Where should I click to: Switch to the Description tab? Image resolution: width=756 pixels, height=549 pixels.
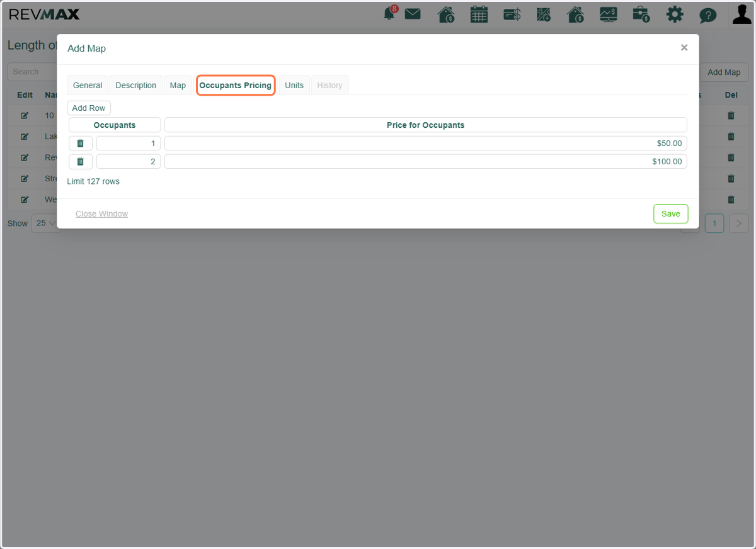click(135, 86)
